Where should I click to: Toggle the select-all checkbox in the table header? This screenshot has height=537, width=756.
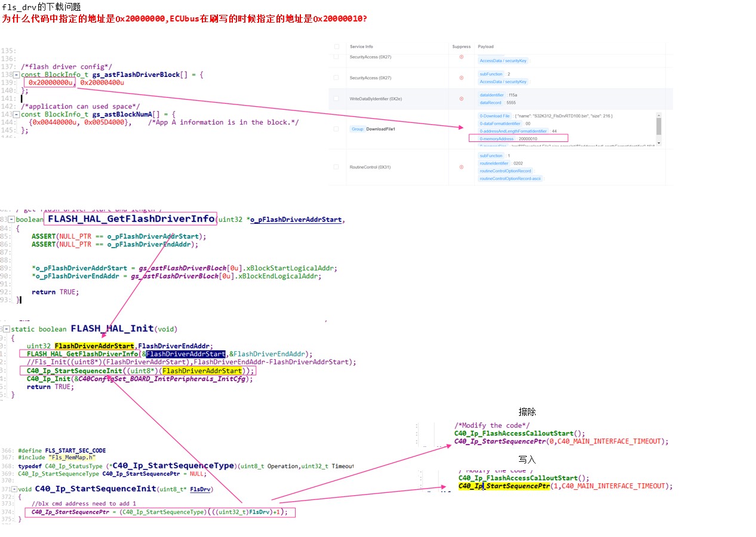pos(336,47)
